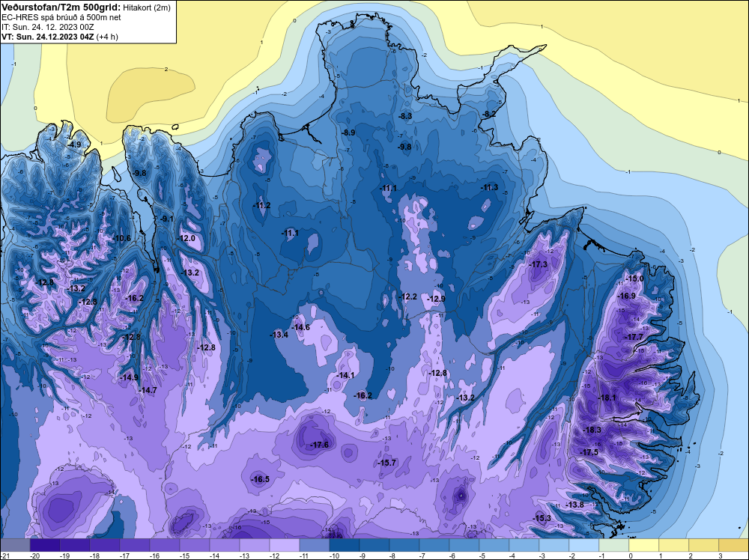Viewport: 749px width, 560px height.
Task: Click the "VT: Sun. 24.12.2023 04Z" valid time
Action: (x=48, y=37)
